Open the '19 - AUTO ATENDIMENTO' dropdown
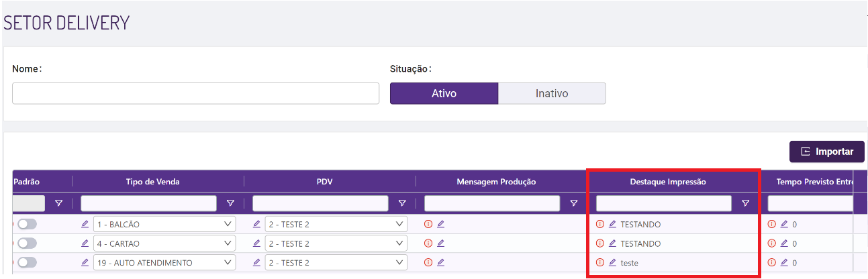 pyautogui.click(x=164, y=263)
